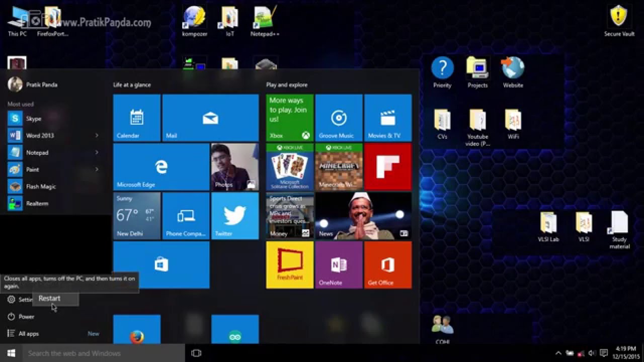
Task: Open the Action Center notification icon
Action: point(604,353)
